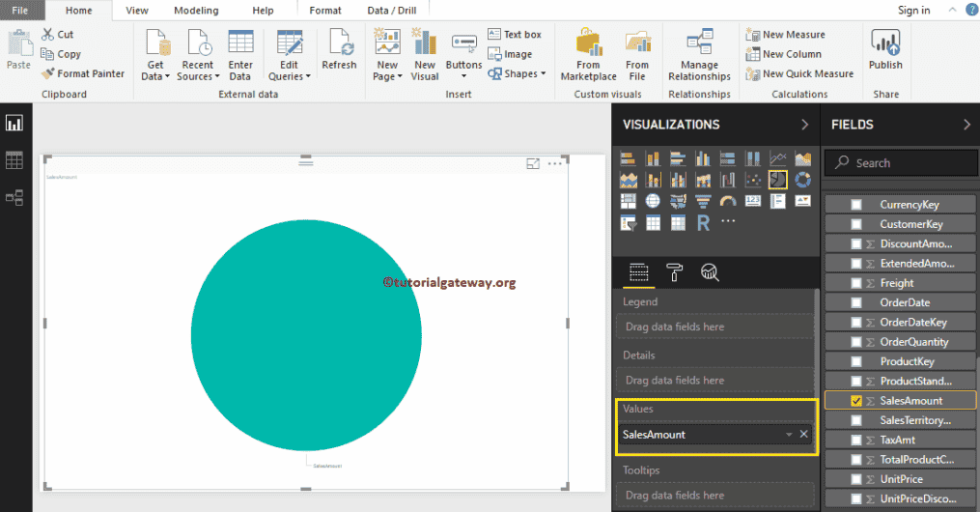Select the R script visual icon
980x512 pixels.
(x=702, y=223)
